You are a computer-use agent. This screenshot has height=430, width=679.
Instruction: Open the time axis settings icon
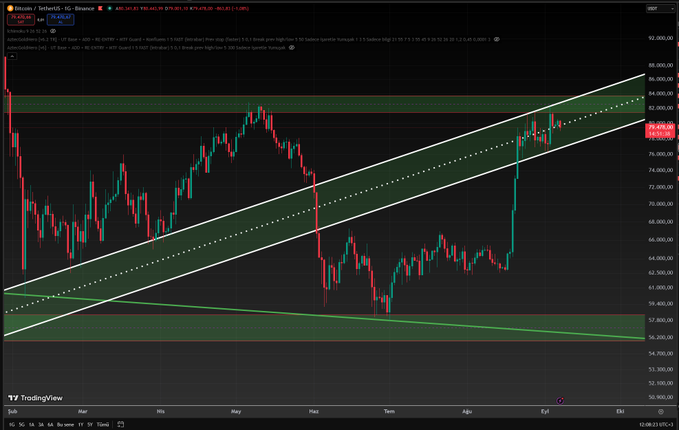coord(661,411)
